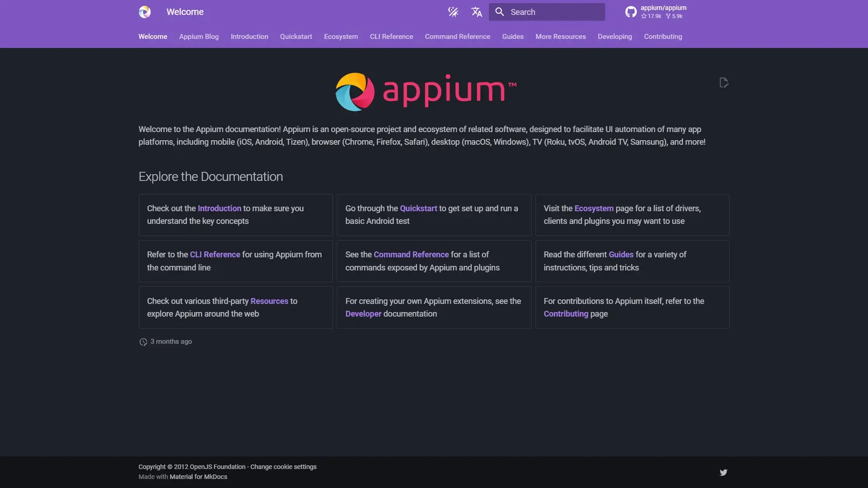Open the CLI Reference tab
The image size is (868, 488).
[391, 37]
